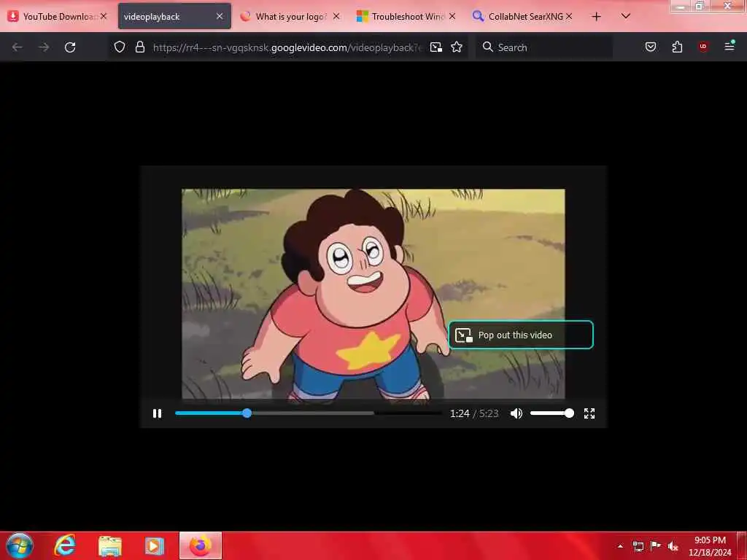Open Windows Explorer from the taskbar

[110, 546]
